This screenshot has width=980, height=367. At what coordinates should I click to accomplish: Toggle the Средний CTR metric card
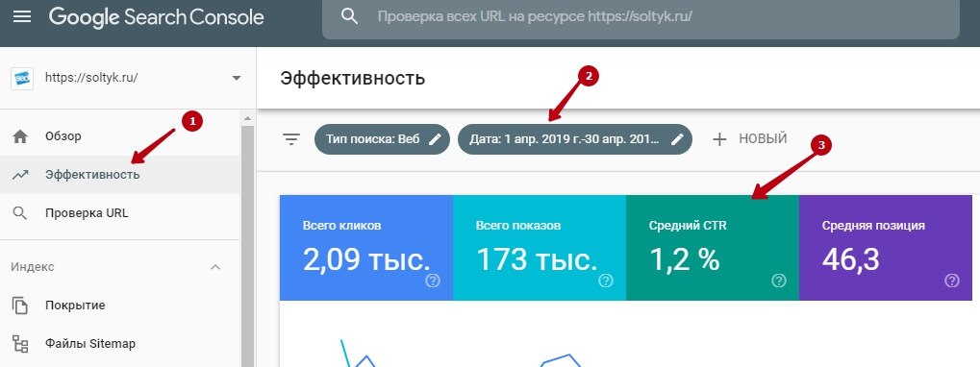point(713,248)
